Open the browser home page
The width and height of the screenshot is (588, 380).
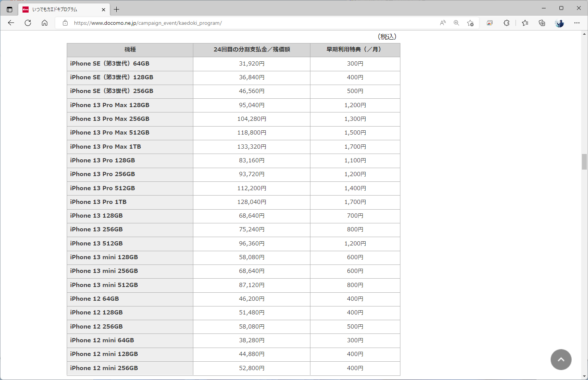(x=45, y=23)
